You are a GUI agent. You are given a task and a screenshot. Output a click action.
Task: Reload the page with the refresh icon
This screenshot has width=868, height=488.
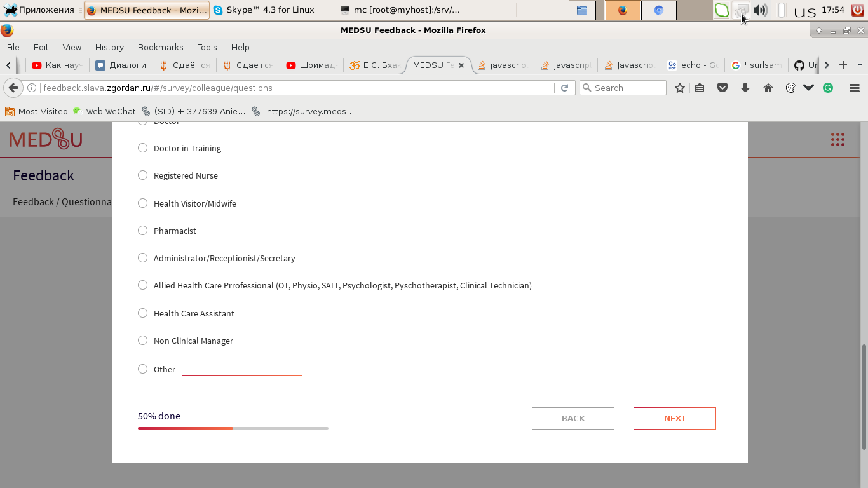[x=564, y=88]
